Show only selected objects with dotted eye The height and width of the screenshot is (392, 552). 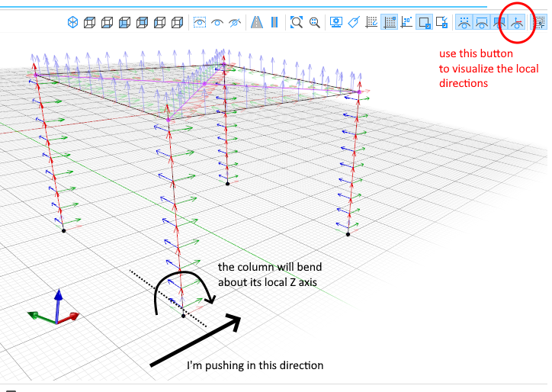click(x=200, y=23)
